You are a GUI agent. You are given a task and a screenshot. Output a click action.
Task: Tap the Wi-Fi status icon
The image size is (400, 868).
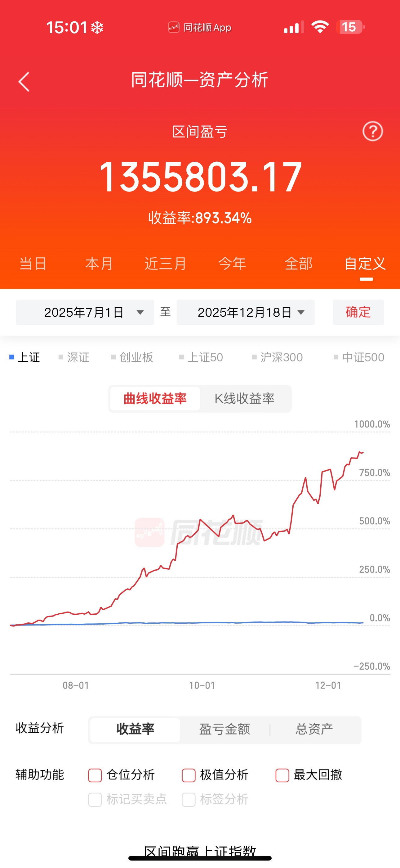(x=320, y=27)
